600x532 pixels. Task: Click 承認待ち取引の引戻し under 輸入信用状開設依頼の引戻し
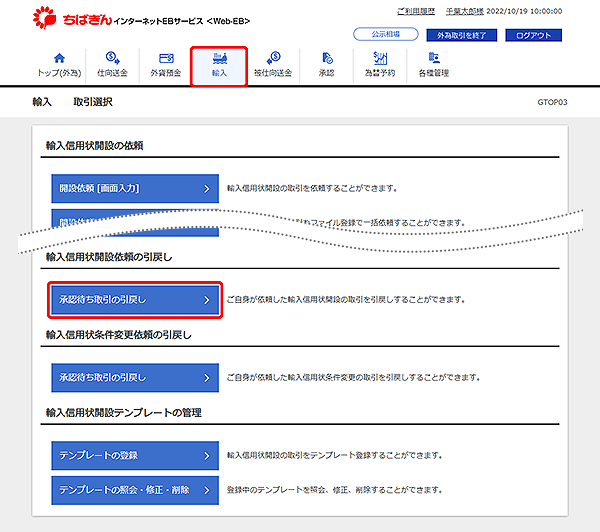(x=135, y=300)
